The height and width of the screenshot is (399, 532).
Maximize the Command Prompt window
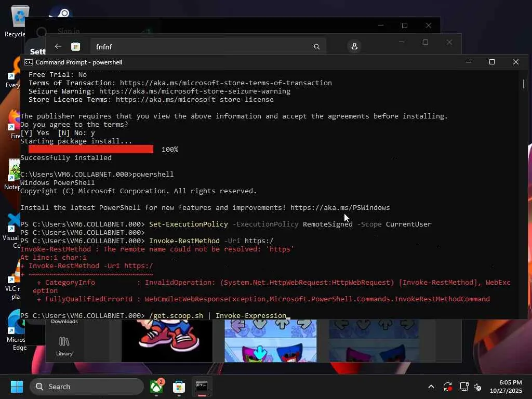tap(492, 62)
